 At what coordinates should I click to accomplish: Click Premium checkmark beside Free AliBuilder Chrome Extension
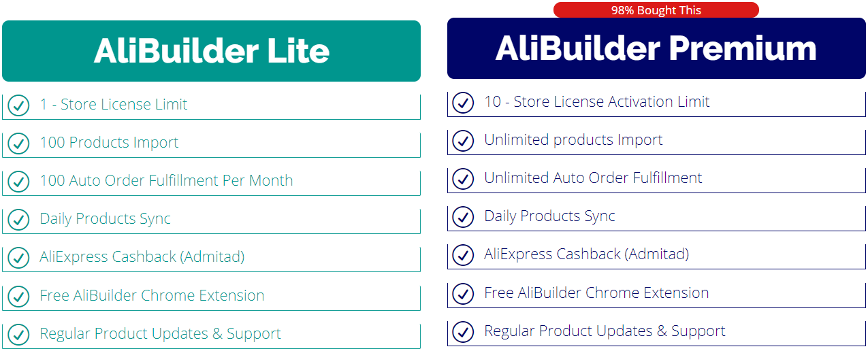(x=463, y=294)
